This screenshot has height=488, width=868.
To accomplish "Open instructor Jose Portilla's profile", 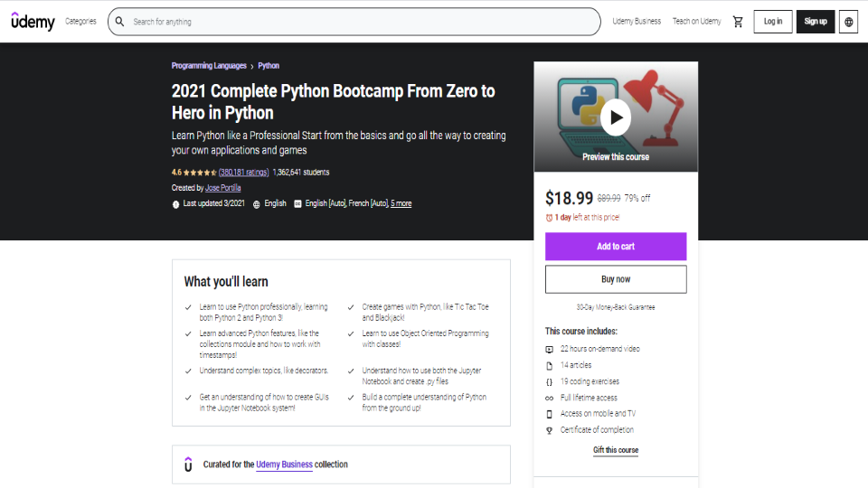I will (x=223, y=188).
